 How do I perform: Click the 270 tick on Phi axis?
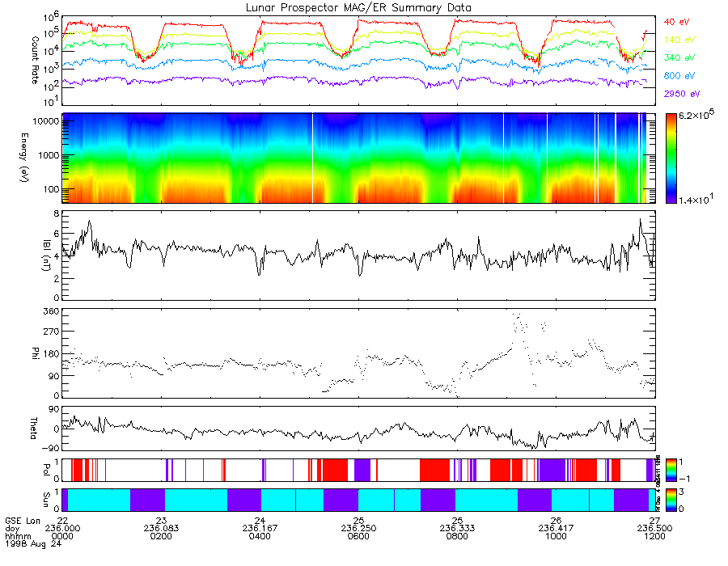(51, 332)
